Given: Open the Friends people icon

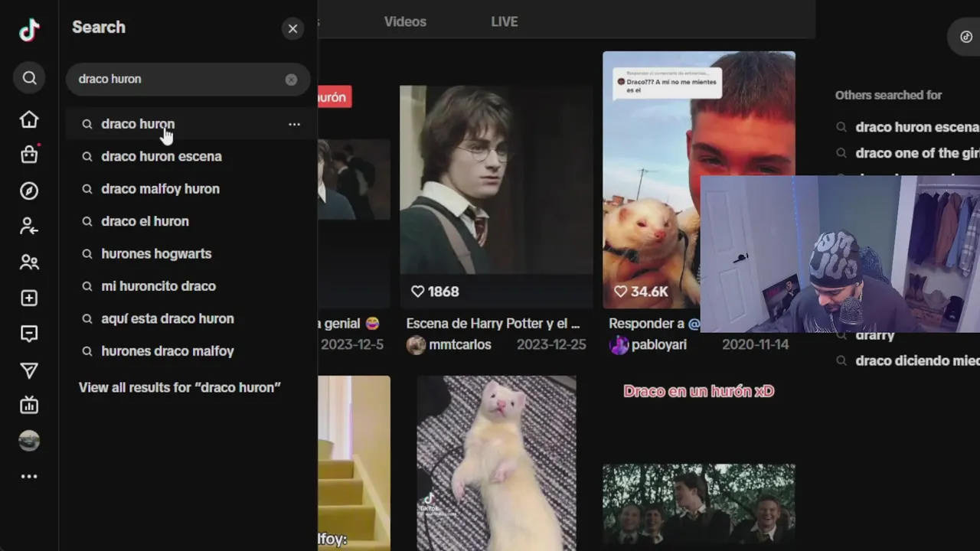Looking at the screenshot, I should pos(29,262).
